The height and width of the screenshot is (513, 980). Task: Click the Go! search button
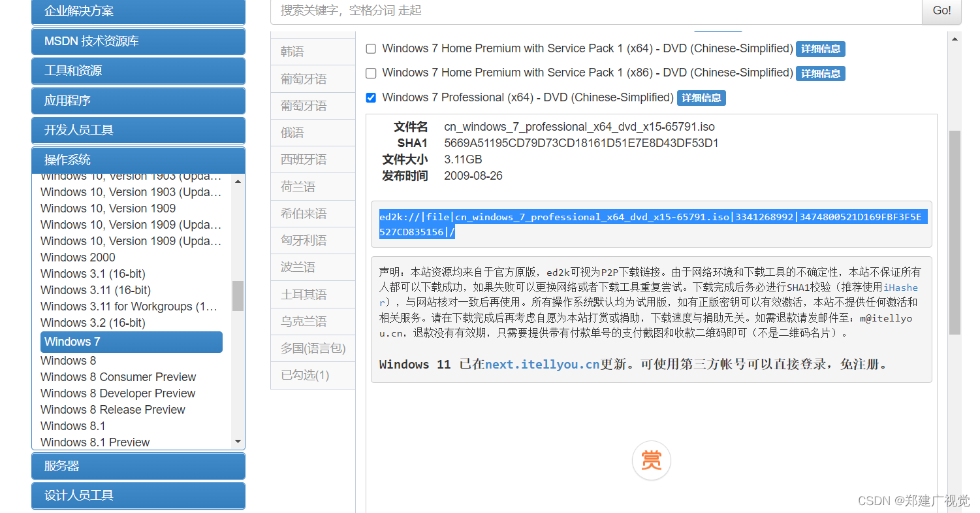coord(941,10)
